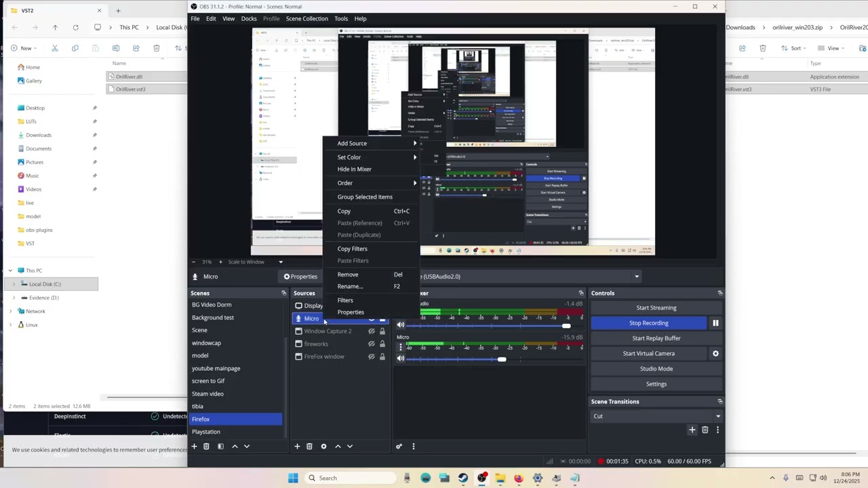Move source up with Sources panel arrow
This screenshot has height=488, width=868.
point(338,446)
